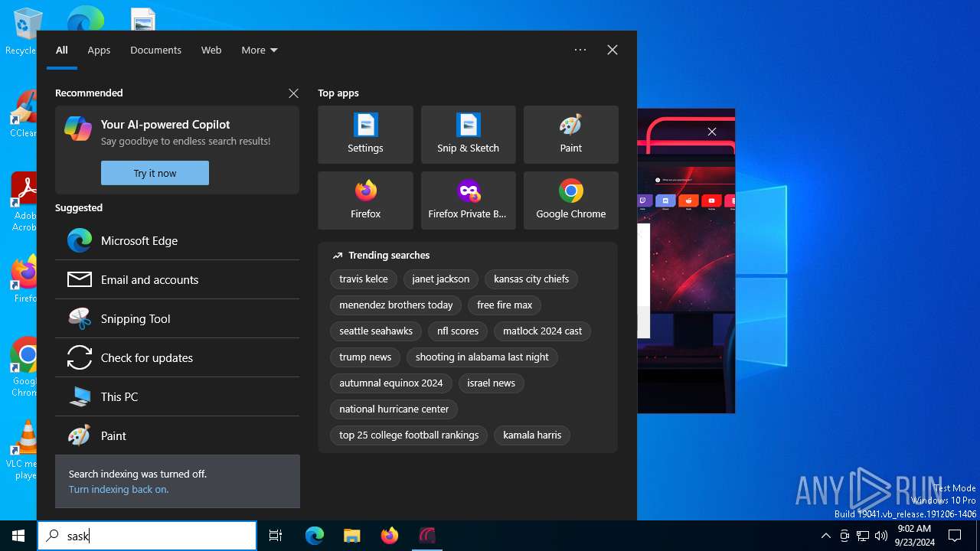
Task: Close the Opera GX popup window
Action: coord(712,132)
